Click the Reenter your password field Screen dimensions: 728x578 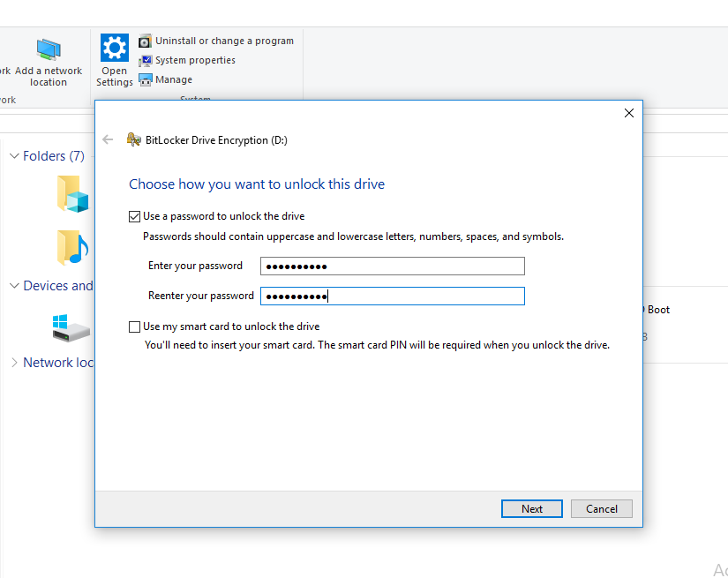pyautogui.click(x=393, y=297)
